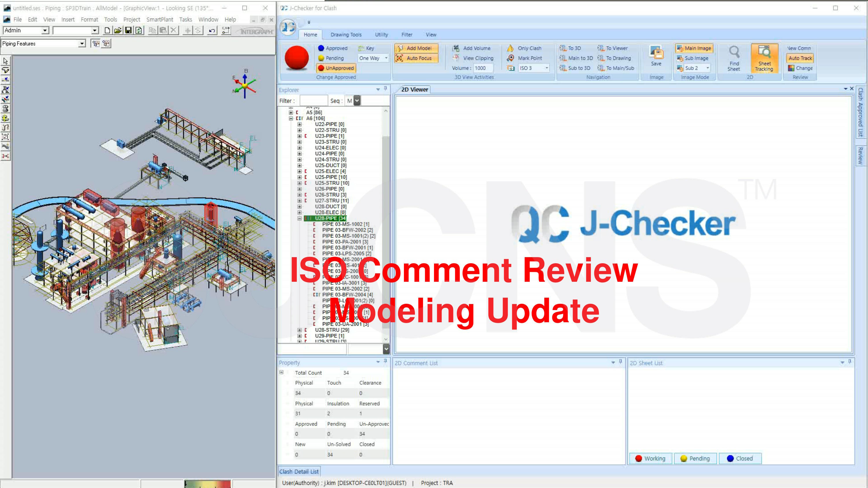Open the Piping Features locate filter dropdown

(x=82, y=43)
